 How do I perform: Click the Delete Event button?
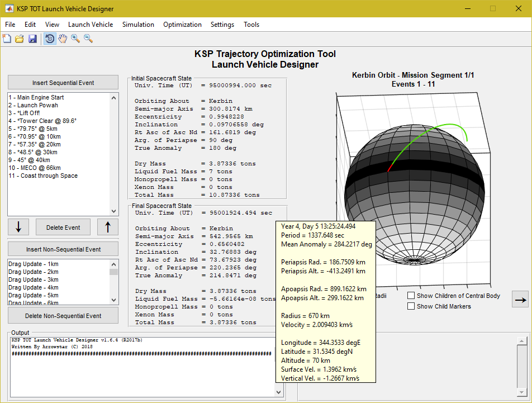[63, 227]
